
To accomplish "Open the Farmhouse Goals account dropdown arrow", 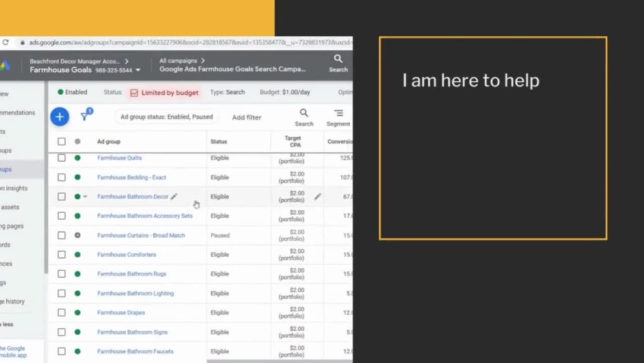I will tap(138, 70).
